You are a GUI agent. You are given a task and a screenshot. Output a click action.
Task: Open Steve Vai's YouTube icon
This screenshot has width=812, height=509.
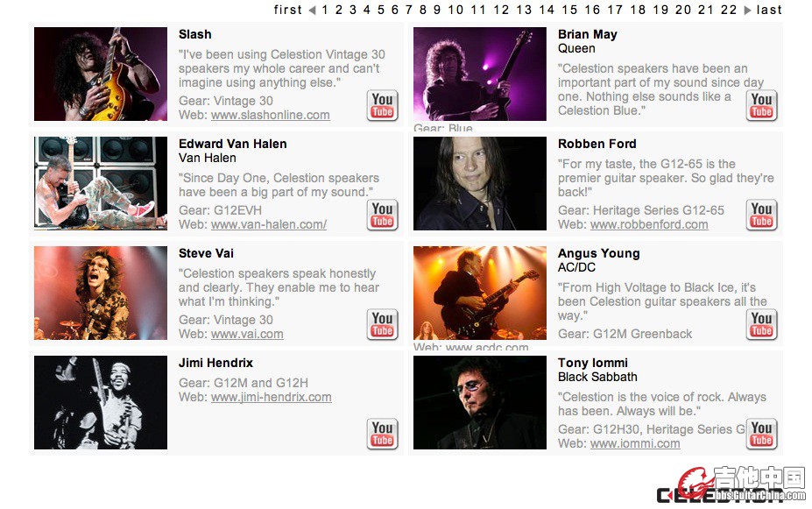382,325
